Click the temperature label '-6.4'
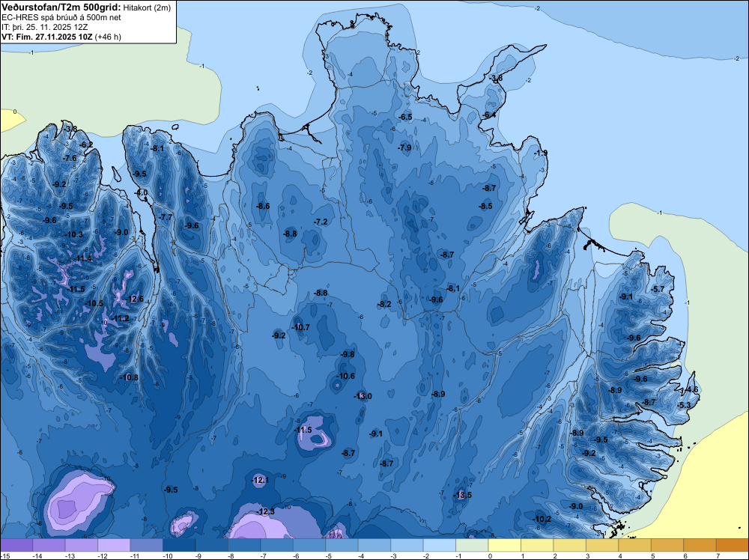The width and height of the screenshot is (749, 560). [x=489, y=115]
